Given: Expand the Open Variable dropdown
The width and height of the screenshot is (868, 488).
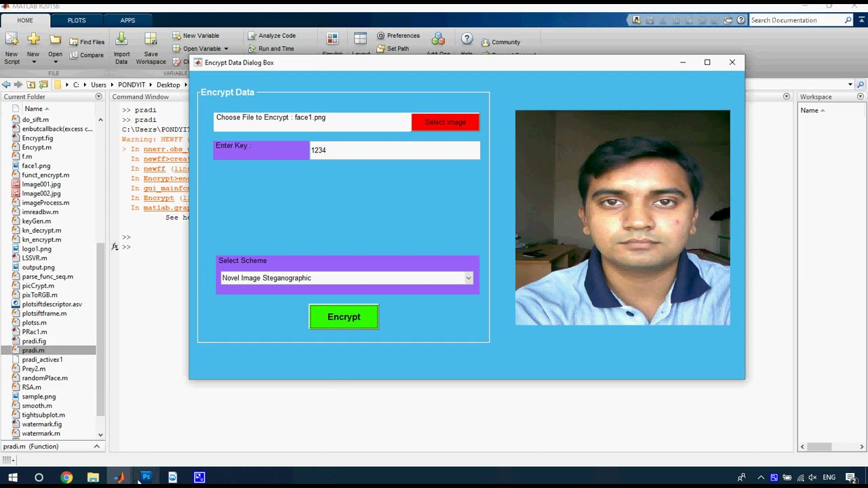Looking at the screenshot, I should [x=226, y=49].
